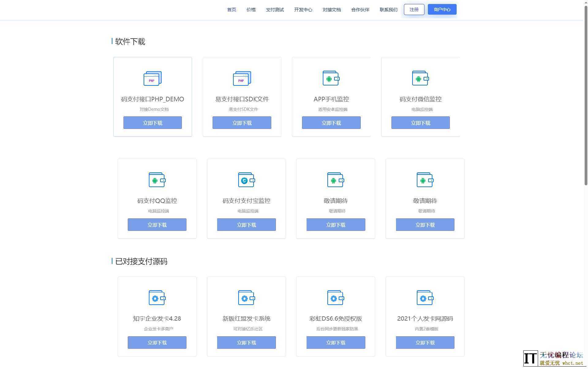Open the 对接文档 page
Image resolution: width=588 pixels, height=369 pixels.
(x=331, y=10)
